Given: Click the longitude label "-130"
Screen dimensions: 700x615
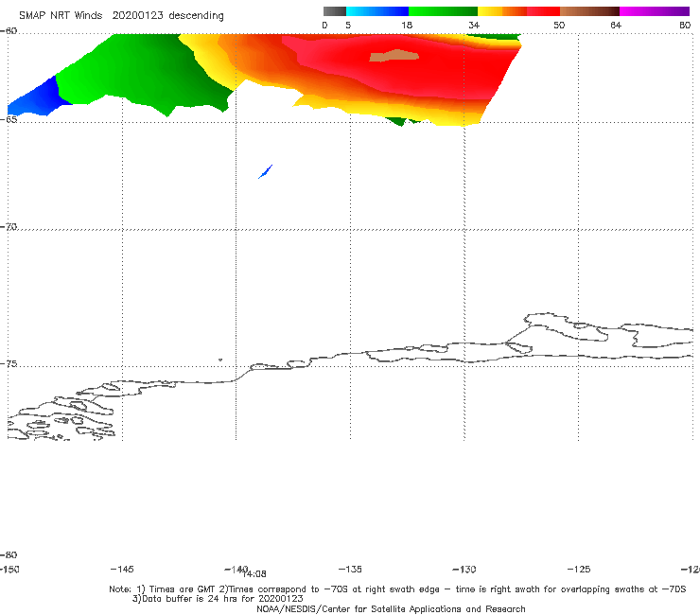Looking at the screenshot, I should [x=464, y=570].
